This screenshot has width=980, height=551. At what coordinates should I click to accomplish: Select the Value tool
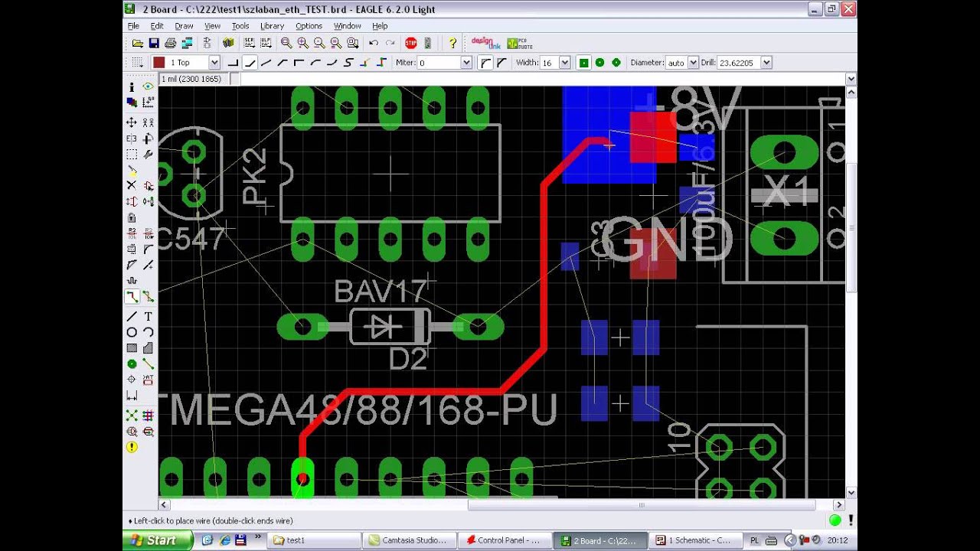(x=148, y=233)
